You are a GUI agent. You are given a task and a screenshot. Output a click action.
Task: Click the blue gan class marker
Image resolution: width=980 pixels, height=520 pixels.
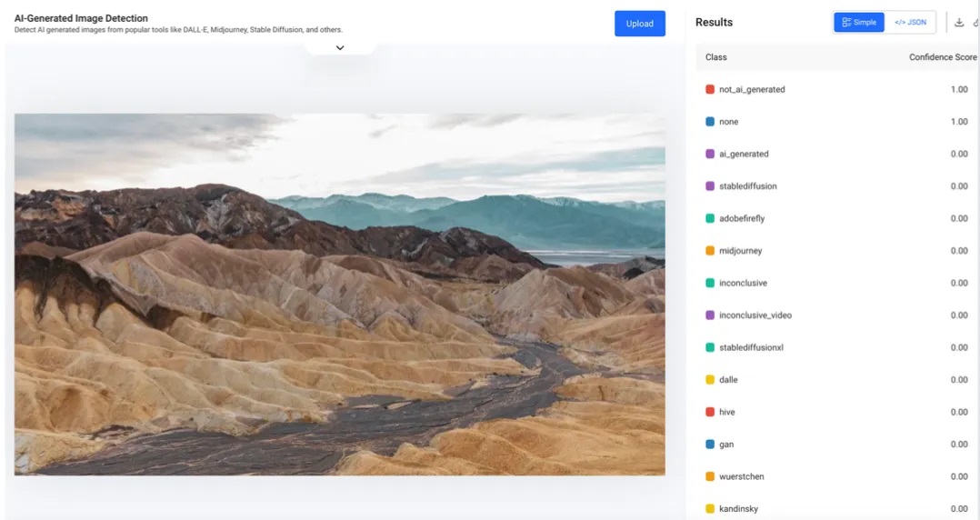(x=710, y=445)
